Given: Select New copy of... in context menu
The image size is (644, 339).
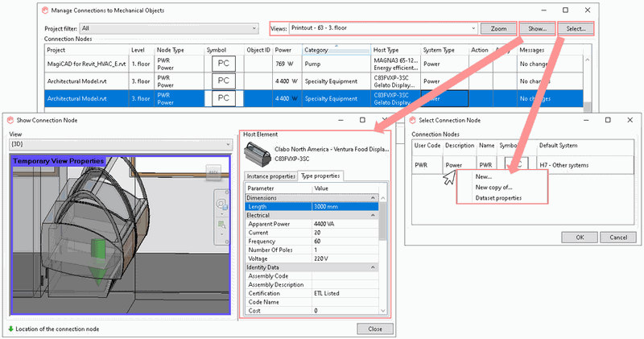Looking at the screenshot, I should tap(492, 187).
